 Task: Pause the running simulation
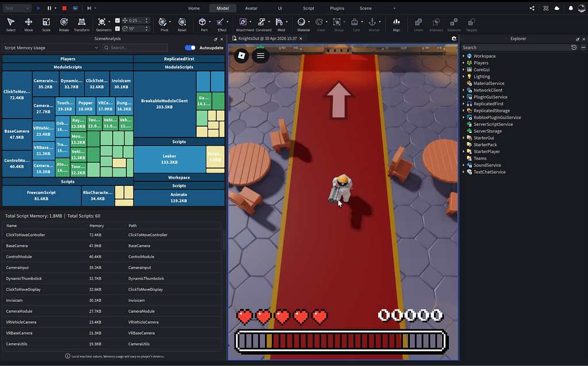[49, 8]
